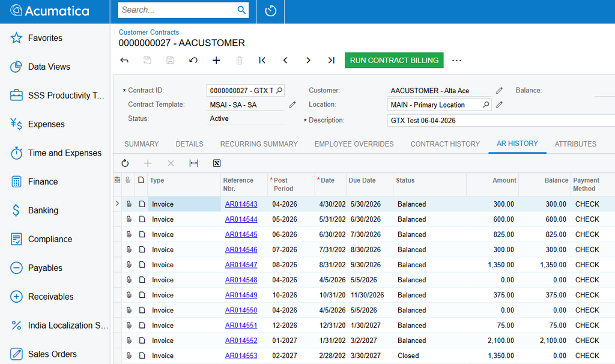The height and width of the screenshot is (364, 615).
Task: Open invoice AR014547 link
Action: [241, 265]
